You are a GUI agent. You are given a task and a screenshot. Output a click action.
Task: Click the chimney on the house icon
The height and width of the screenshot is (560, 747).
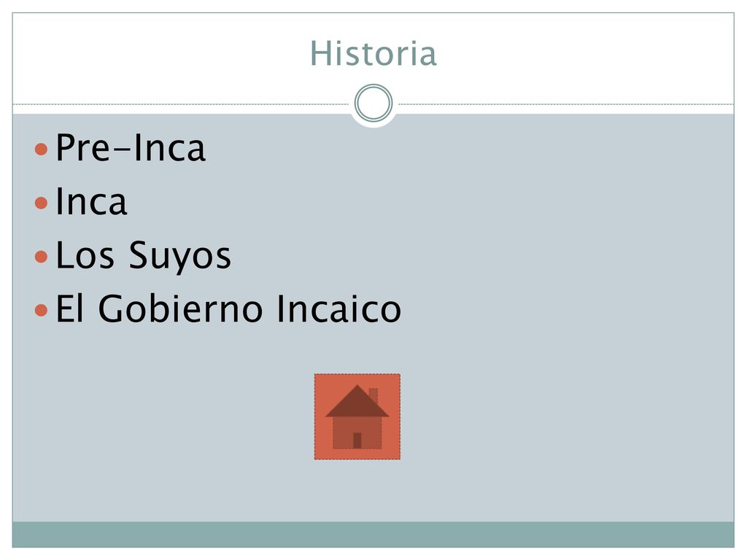point(374,395)
